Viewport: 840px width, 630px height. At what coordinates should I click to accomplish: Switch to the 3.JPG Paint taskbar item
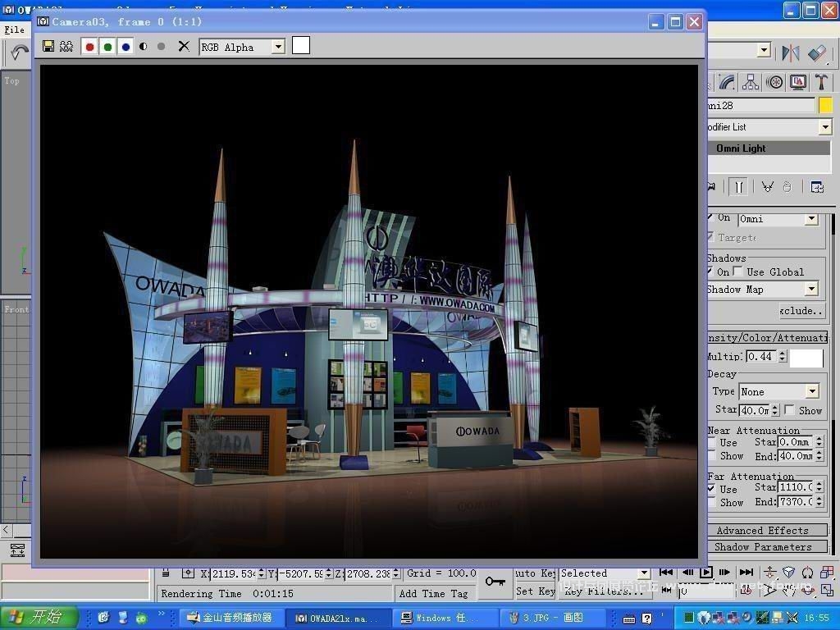click(554, 619)
